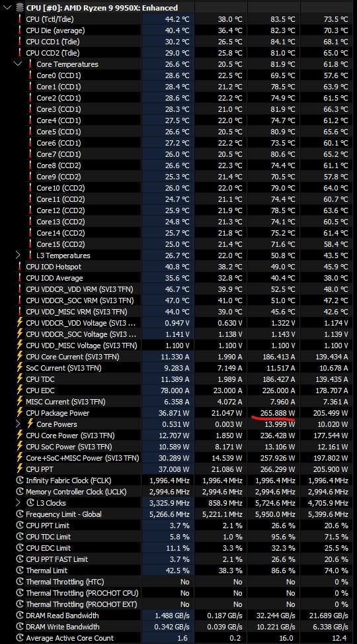The width and height of the screenshot is (357, 644).
Task: Click the clock icon beside L3 Clocks
Action: point(30,503)
